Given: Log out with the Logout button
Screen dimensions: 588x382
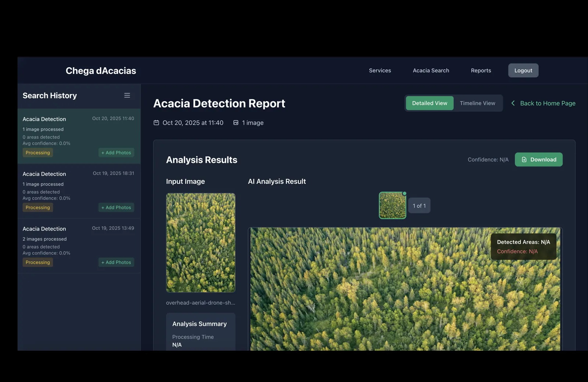Looking at the screenshot, I should [x=523, y=71].
